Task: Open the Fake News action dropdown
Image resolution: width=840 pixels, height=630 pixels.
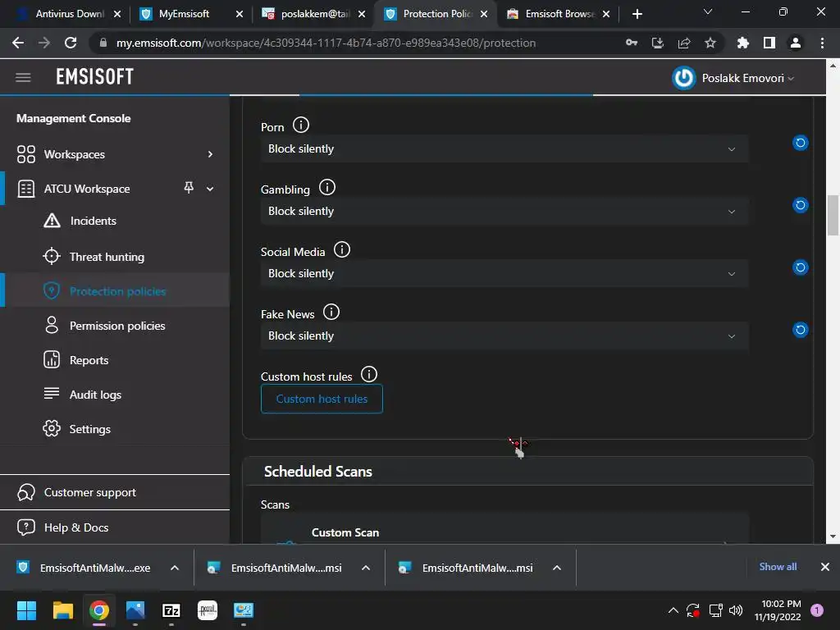Action: 504,336
